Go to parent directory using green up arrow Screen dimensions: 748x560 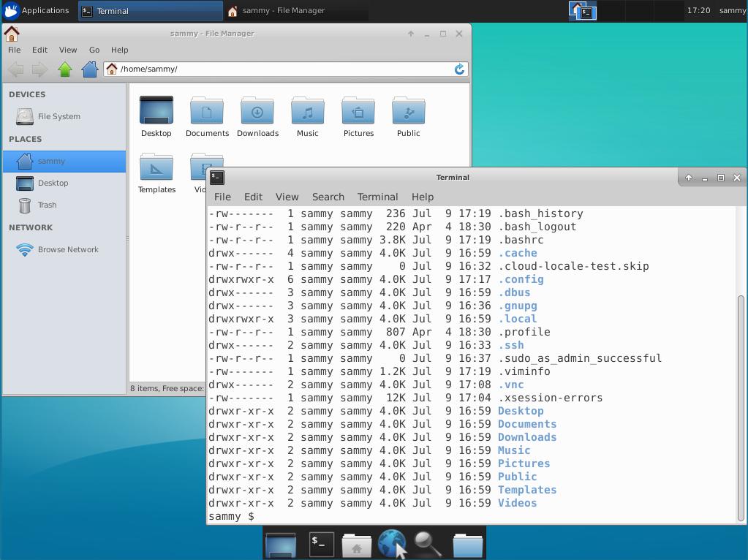64,69
